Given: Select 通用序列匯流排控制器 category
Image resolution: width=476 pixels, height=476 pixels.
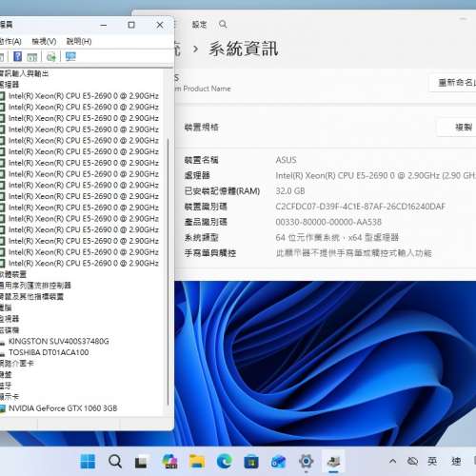Looking at the screenshot, I should pyautogui.click(x=35, y=286).
